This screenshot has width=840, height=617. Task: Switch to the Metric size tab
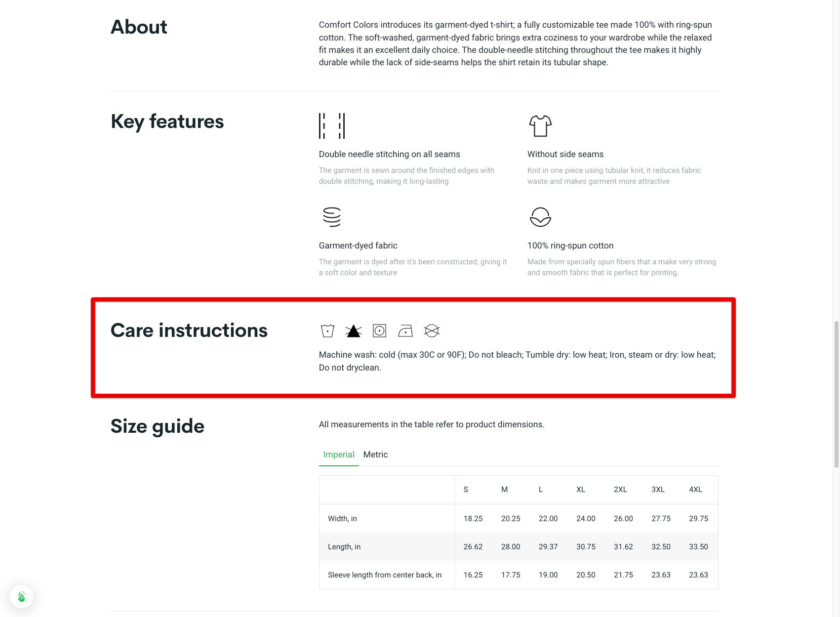[x=375, y=454]
